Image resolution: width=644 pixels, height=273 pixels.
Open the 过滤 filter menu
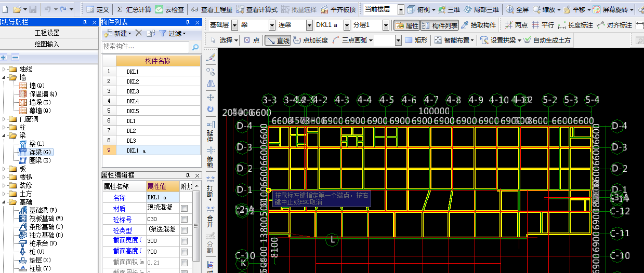pyautogui.click(x=173, y=33)
